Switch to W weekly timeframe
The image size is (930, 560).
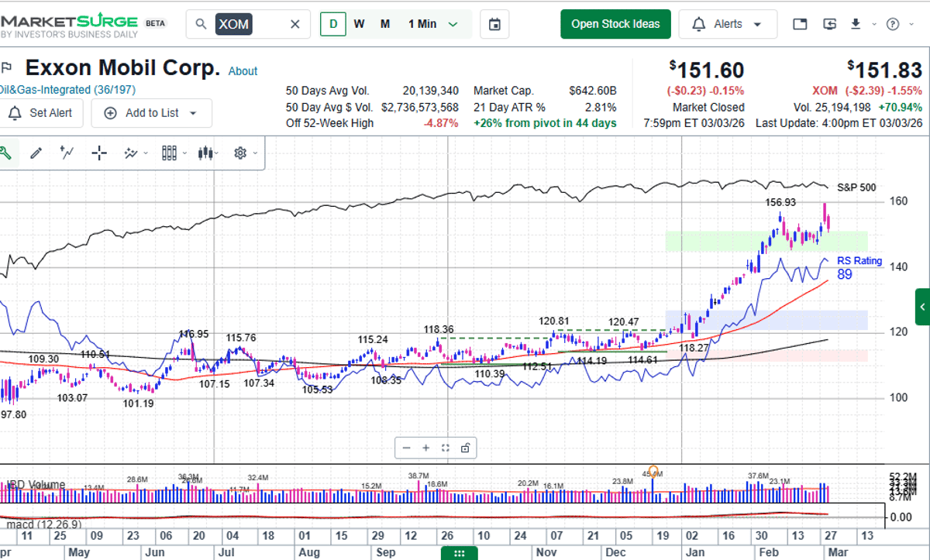click(x=359, y=24)
